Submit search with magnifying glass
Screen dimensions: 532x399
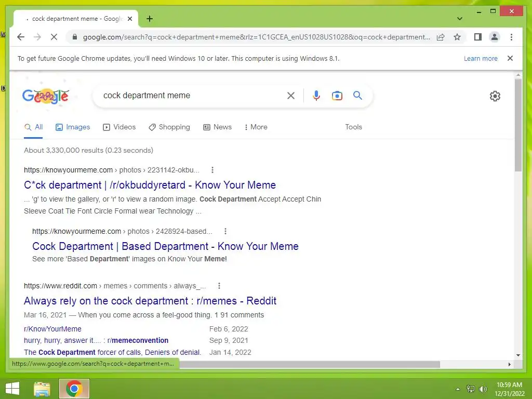(357, 96)
